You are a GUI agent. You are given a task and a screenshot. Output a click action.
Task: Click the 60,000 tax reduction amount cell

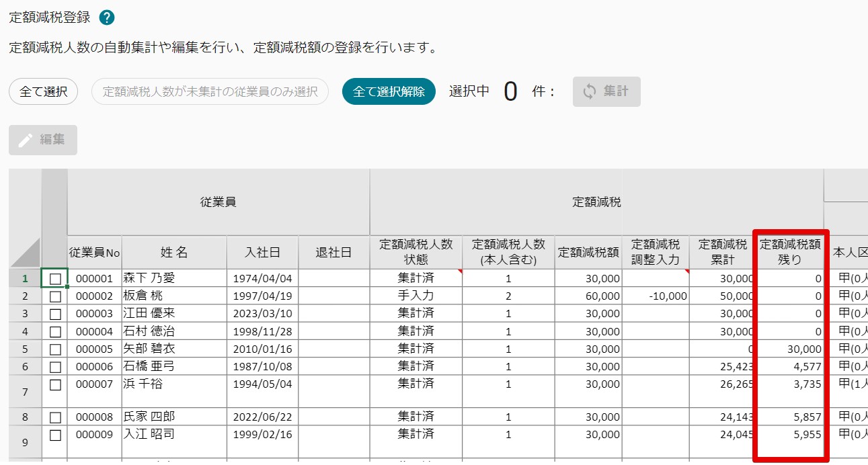(588, 296)
